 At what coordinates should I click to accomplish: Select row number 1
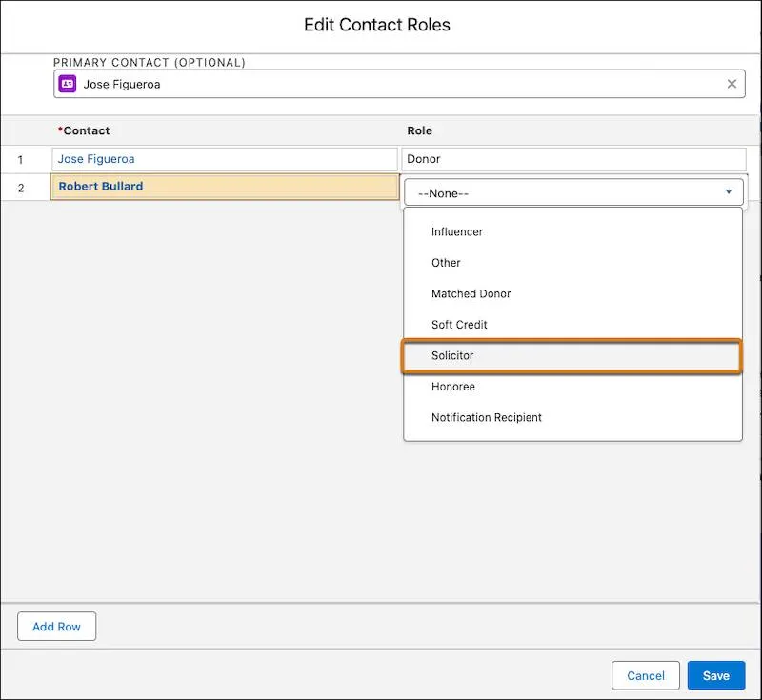coord(20,160)
